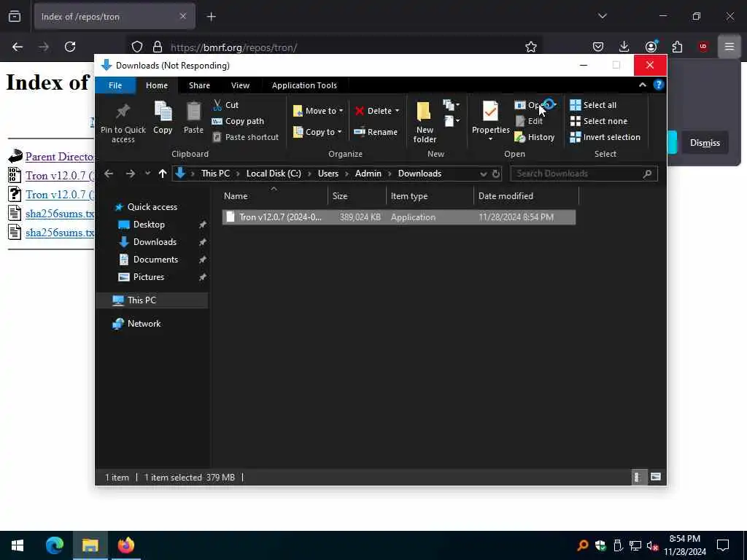The height and width of the screenshot is (560, 747).
Task: Click the Copy ribbon icon
Action: tap(163, 118)
